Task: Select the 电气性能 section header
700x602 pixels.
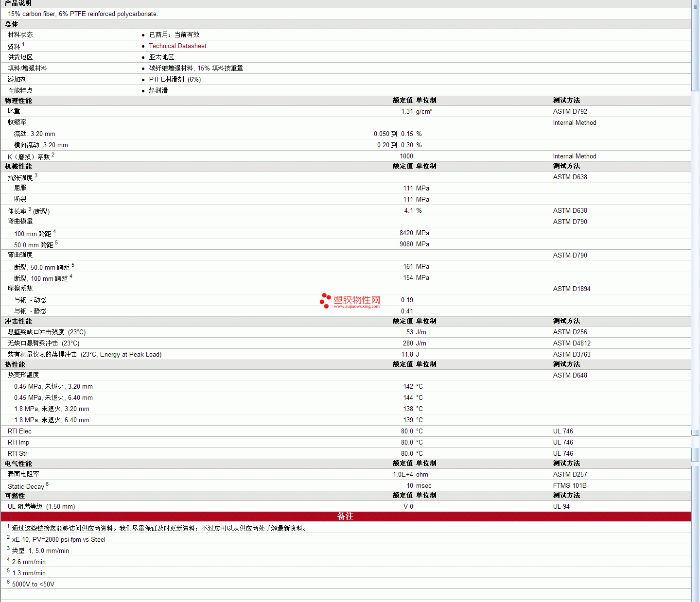Action: [18, 464]
